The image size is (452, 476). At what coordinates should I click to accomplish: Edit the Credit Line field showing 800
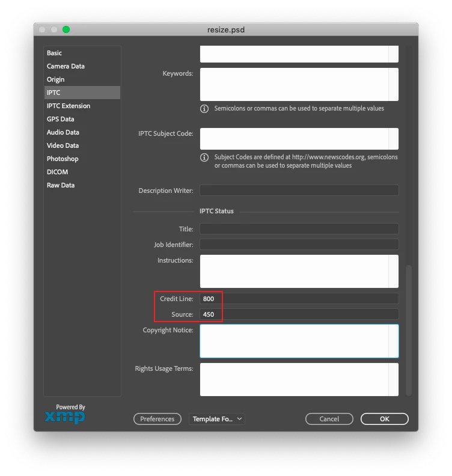(299, 299)
